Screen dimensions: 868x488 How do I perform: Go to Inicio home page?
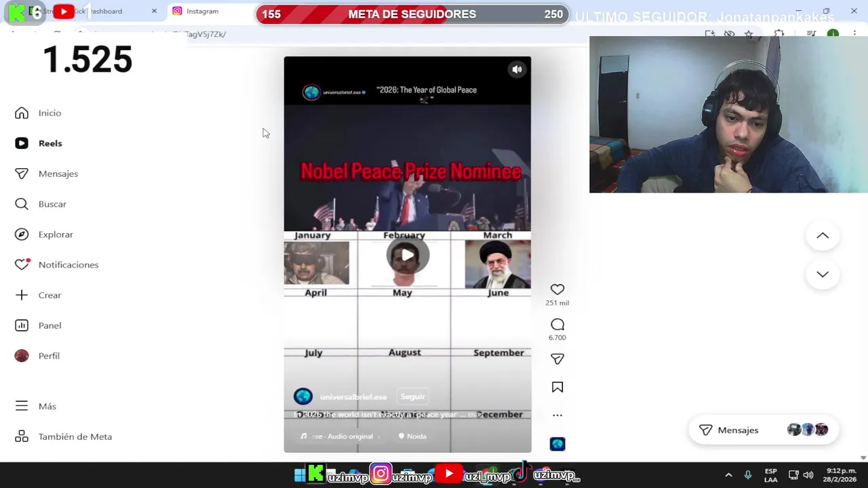point(39,113)
